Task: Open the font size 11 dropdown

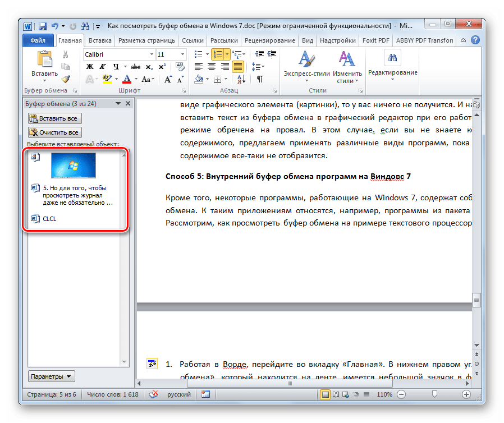Action: [182, 54]
